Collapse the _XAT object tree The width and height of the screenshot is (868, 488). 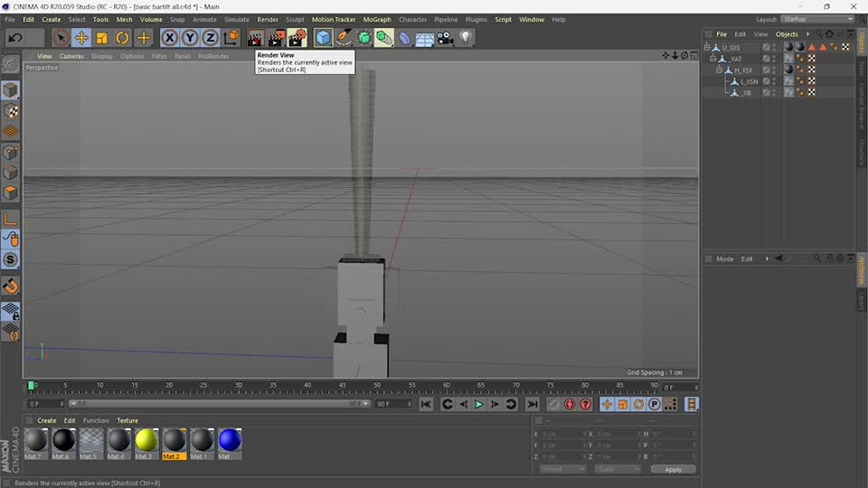[713, 59]
